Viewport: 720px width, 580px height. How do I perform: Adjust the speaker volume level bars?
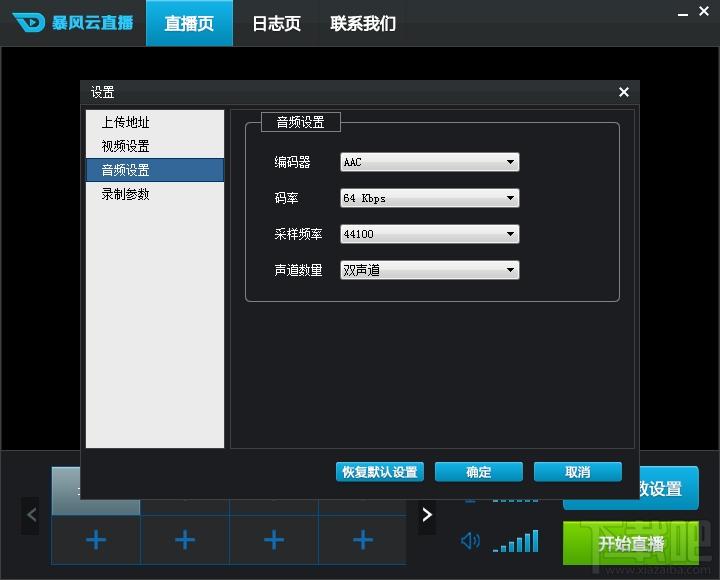[516, 541]
